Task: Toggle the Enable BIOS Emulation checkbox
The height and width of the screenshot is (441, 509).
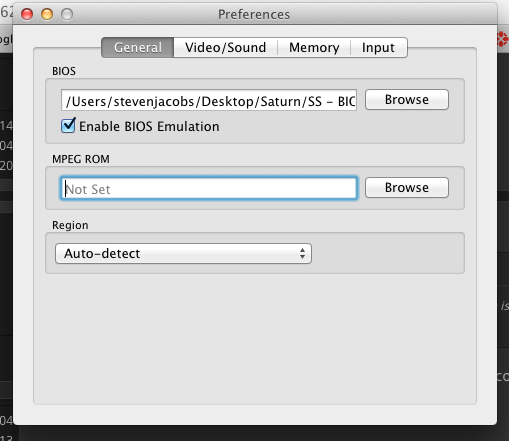Action: coord(68,126)
